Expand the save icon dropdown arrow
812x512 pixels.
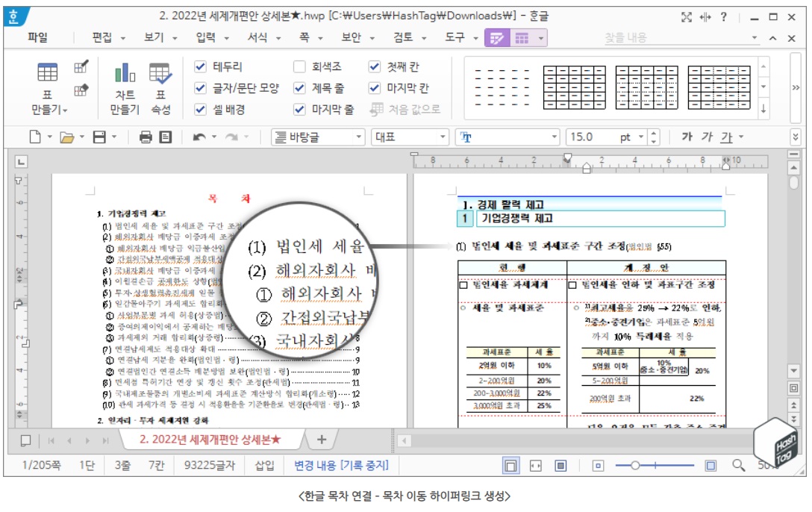point(114,137)
